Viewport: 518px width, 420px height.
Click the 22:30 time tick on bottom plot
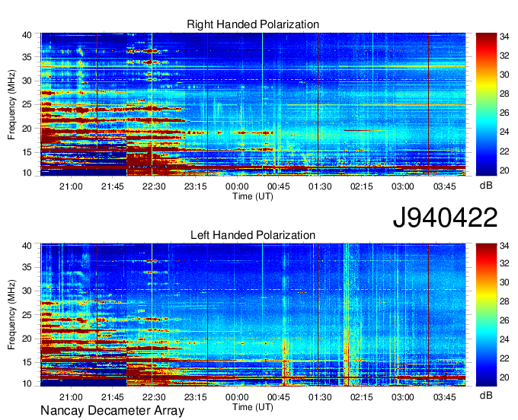pos(154,397)
